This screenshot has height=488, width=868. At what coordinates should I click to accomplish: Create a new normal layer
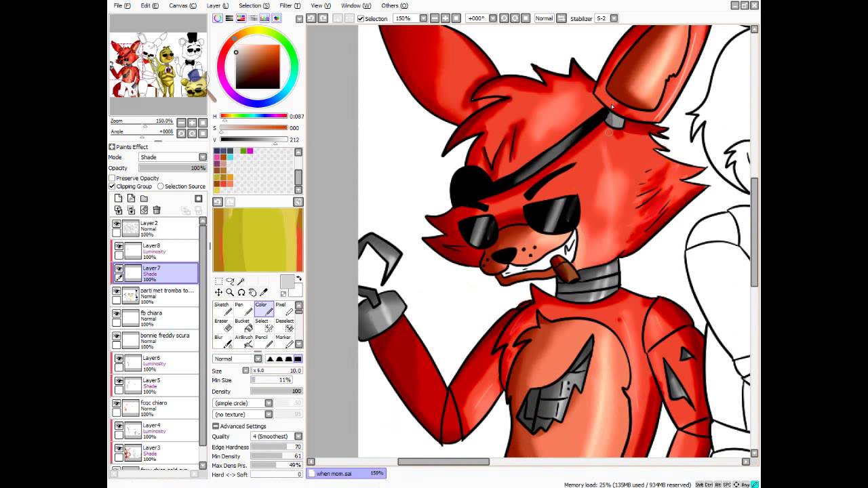(118, 199)
